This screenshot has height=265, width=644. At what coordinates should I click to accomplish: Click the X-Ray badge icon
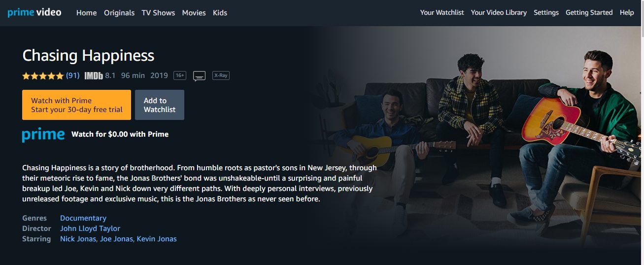coord(221,76)
